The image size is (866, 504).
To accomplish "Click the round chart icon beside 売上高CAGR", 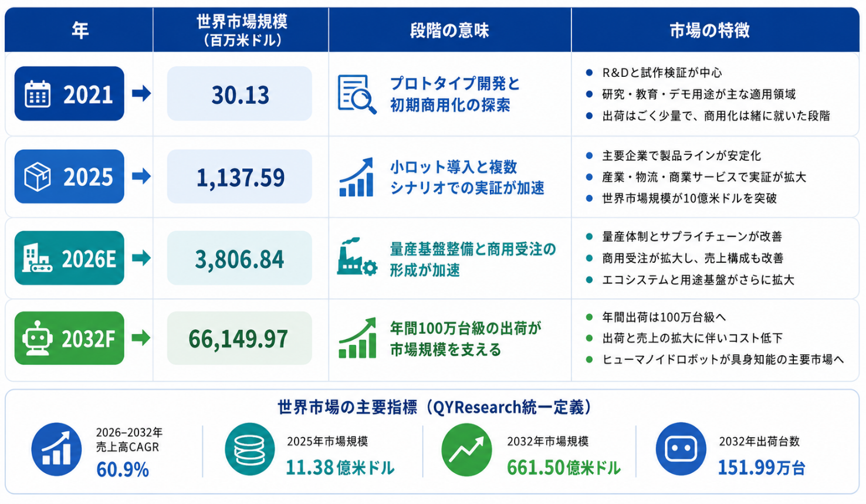I will coord(56,449).
